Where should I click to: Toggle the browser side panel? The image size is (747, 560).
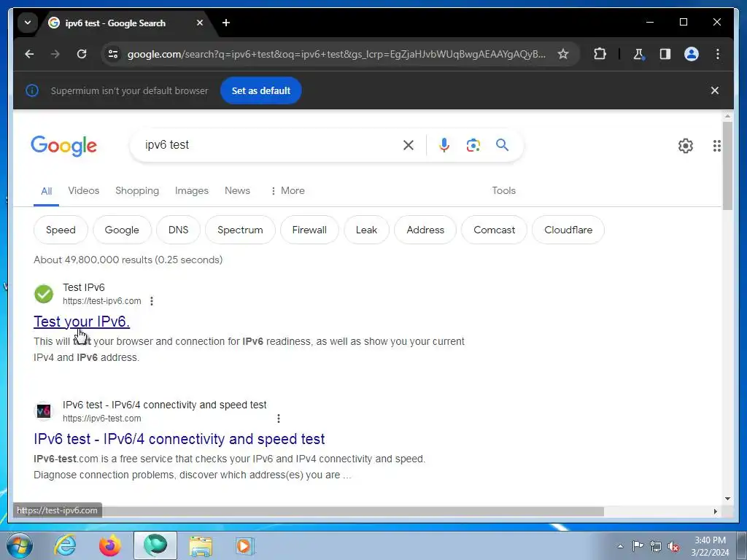[665, 54]
